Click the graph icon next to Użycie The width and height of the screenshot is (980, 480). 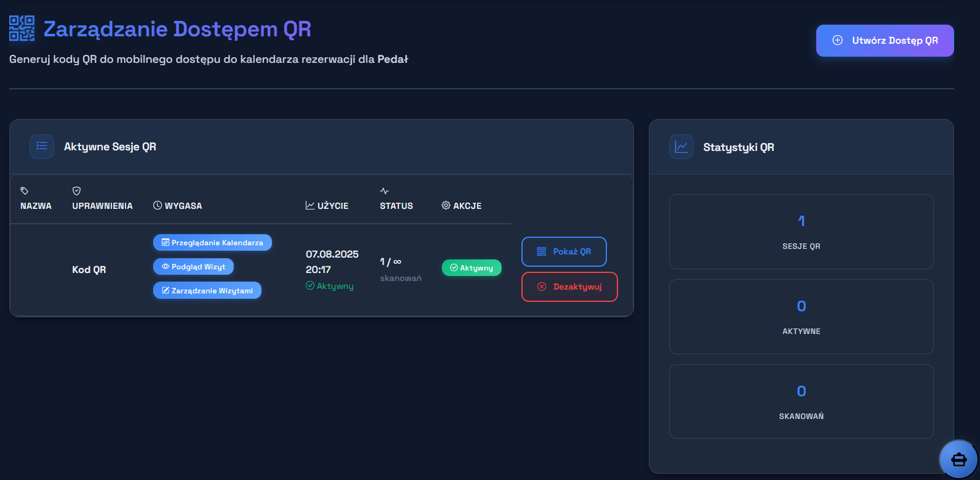coord(310,206)
